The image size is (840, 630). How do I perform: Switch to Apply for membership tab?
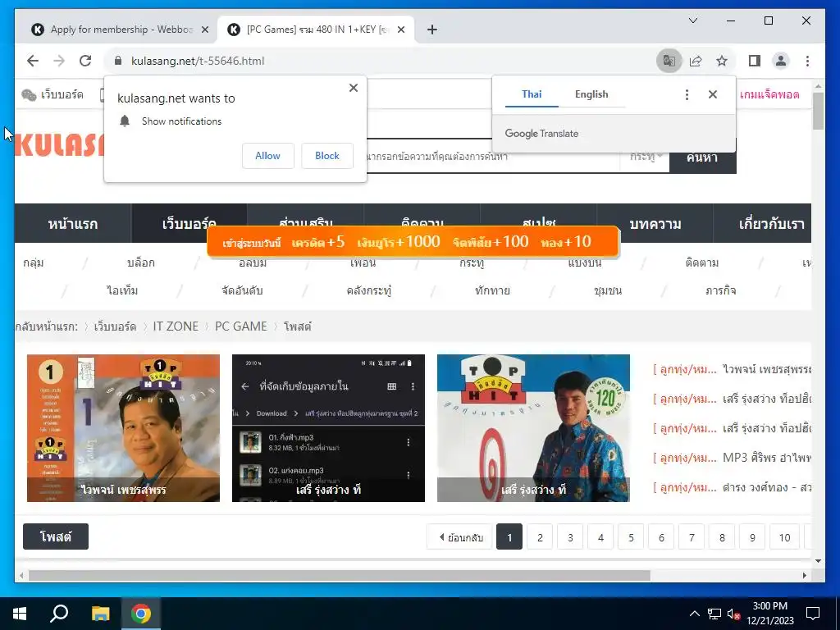tap(121, 30)
